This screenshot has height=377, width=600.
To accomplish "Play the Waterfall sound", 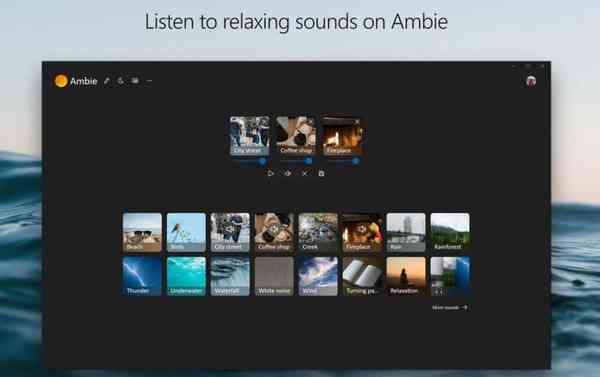I will [x=230, y=276].
